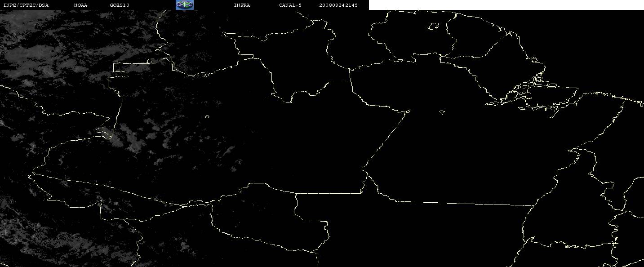
Task: Click the 200809242145 timestamp text
Action: (338, 5)
